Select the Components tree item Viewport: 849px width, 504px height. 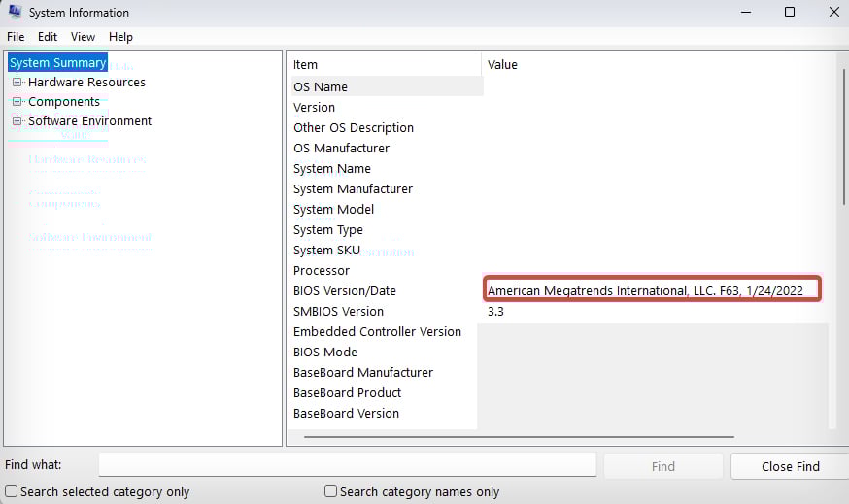64,102
